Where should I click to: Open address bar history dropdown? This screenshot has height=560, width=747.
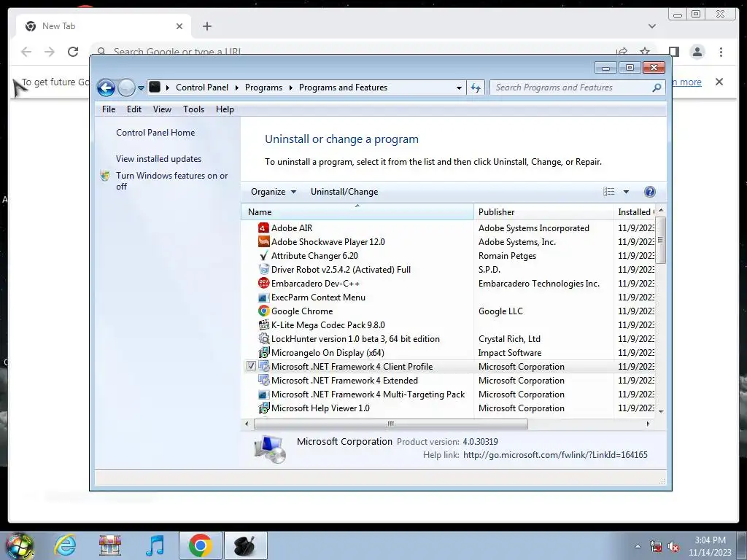459,87
